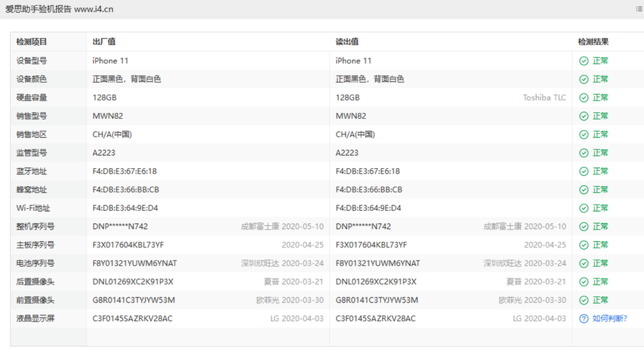Click the 读出值 column header
Image resolution: width=644 pixels, height=349 pixels.
point(347,42)
